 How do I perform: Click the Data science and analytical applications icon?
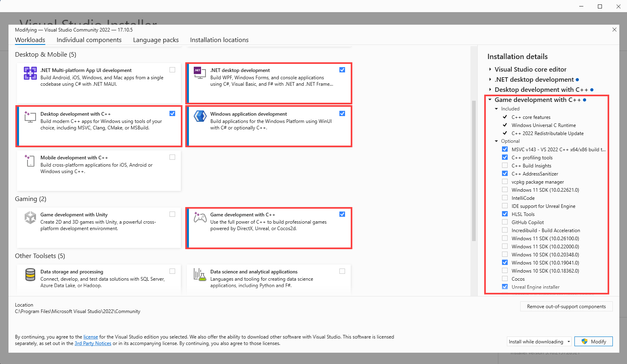200,275
